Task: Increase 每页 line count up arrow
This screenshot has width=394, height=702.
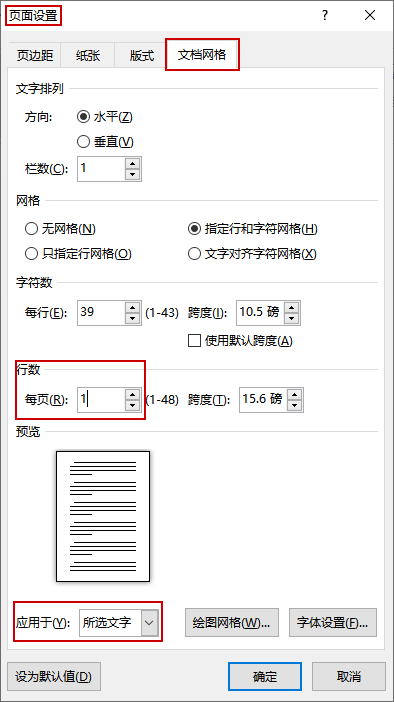Action: point(132,394)
